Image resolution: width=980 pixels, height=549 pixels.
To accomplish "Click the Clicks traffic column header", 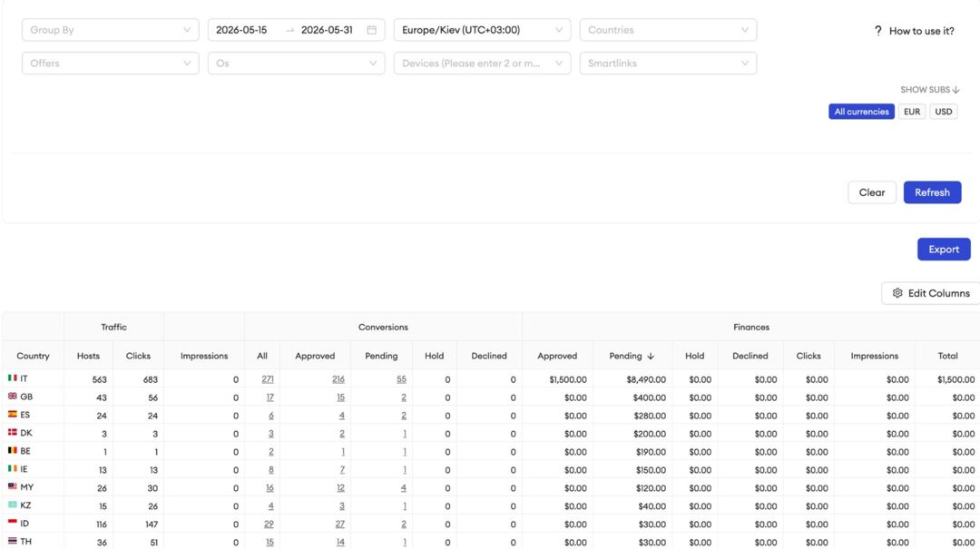I will [x=138, y=356].
